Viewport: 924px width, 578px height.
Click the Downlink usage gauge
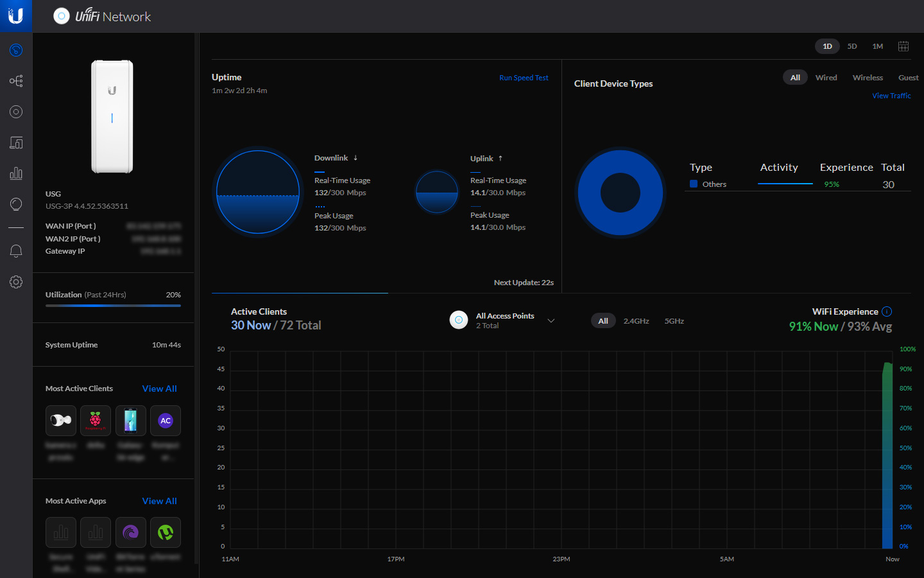(x=258, y=192)
